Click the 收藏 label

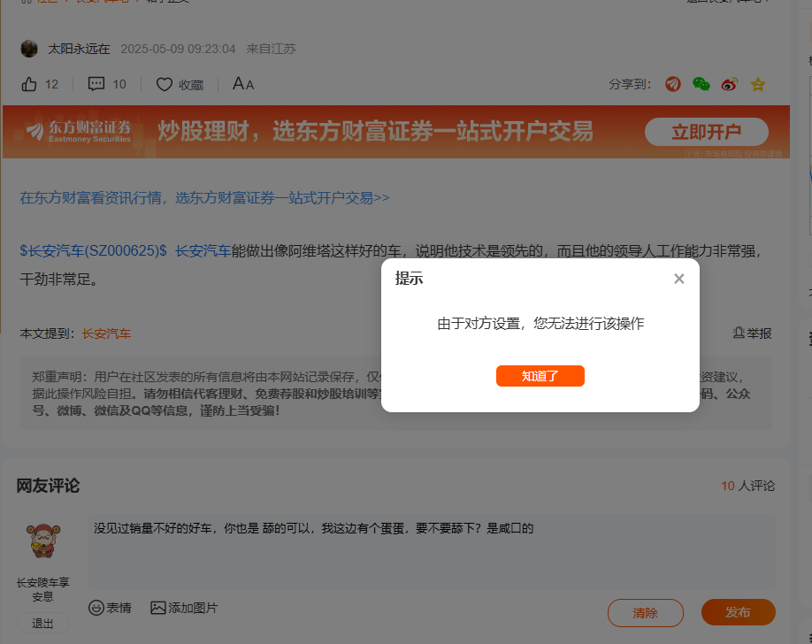[191, 85]
